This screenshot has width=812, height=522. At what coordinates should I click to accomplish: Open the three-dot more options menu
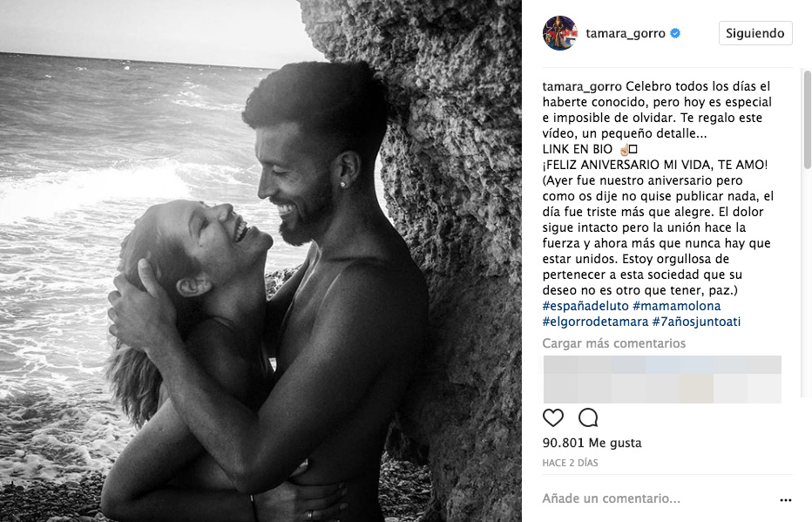pyautogui.click(x=786, y=499)
